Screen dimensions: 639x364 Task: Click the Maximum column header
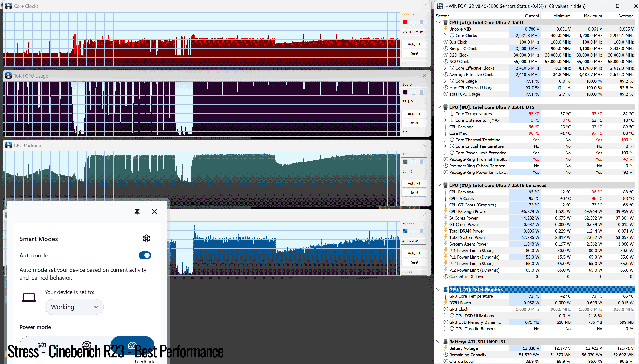pos(593,16)
